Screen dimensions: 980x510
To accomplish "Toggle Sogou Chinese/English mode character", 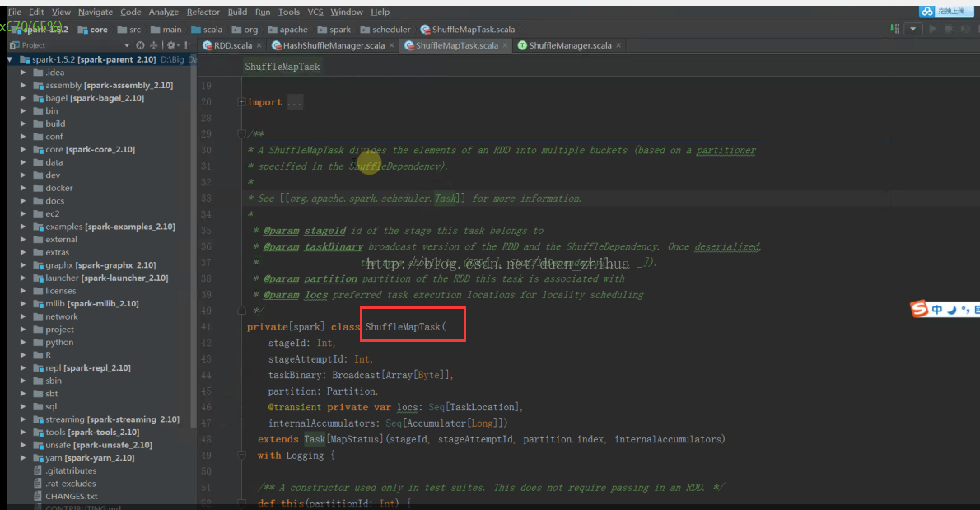I will [x=937, y=309].
